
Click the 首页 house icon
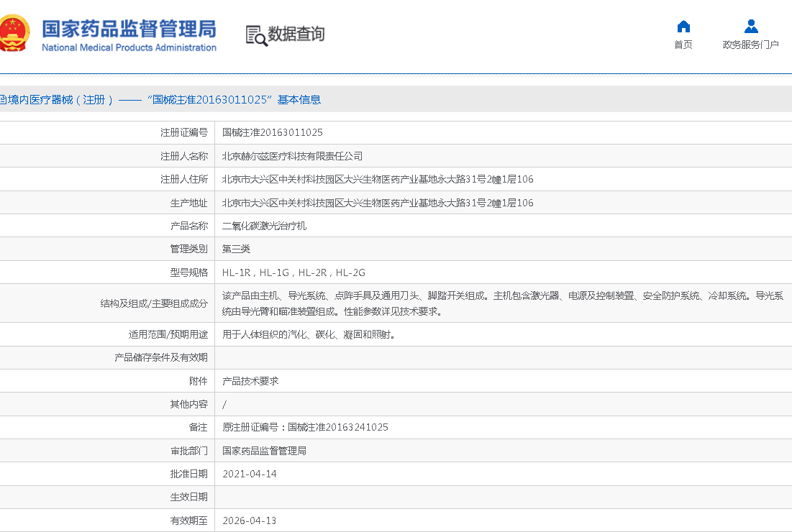pos(683,27)
